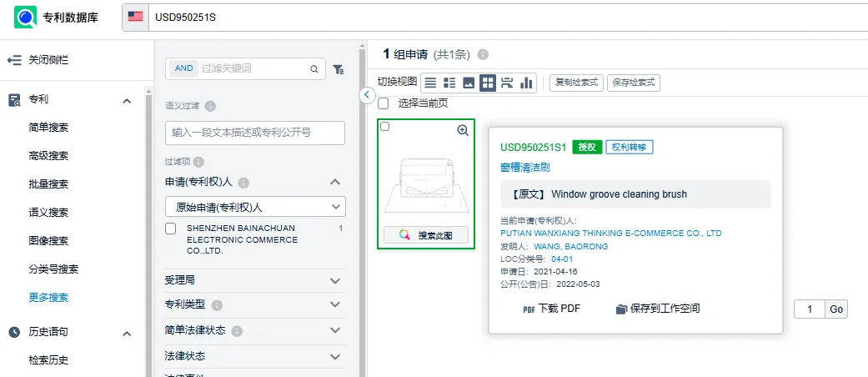Click the 关闭侧栏 collapse sidebar icon
The width and height of the screenshot is (868, 377).
pos(14,60)
